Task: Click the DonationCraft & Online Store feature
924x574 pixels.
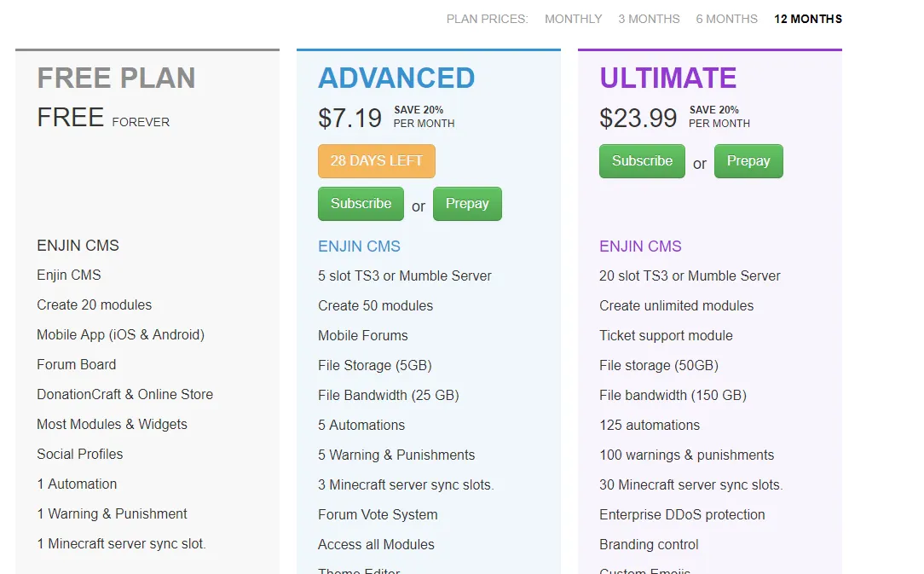Action: point(124,394)
